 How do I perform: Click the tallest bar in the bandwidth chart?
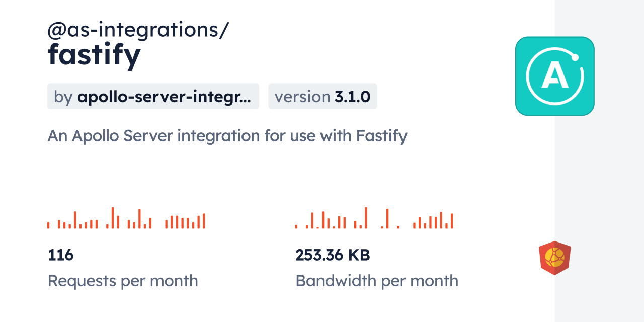366,218
